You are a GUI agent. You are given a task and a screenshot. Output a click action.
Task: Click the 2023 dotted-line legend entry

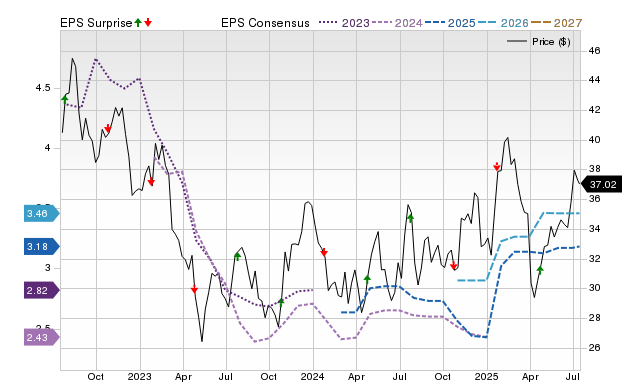point(344,23)
